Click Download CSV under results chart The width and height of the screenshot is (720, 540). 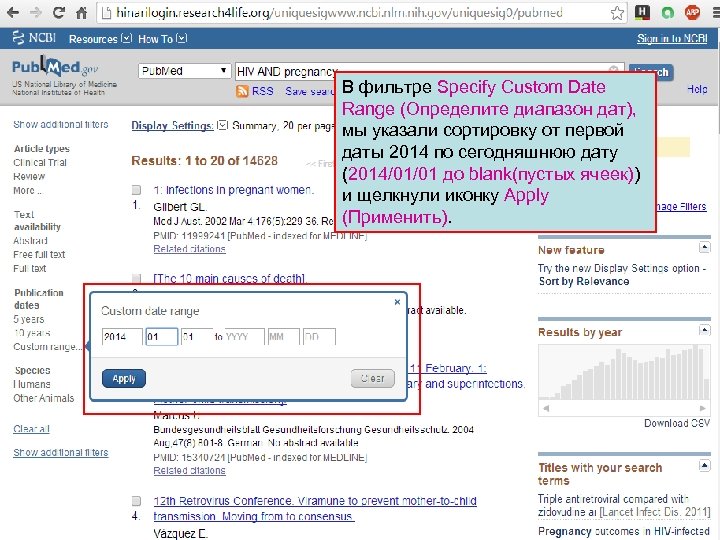coord(677,423)
